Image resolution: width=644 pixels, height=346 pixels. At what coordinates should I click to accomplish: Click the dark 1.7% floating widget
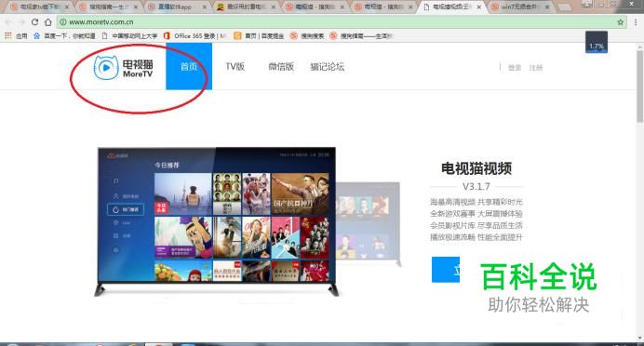(x=597, y=42)
